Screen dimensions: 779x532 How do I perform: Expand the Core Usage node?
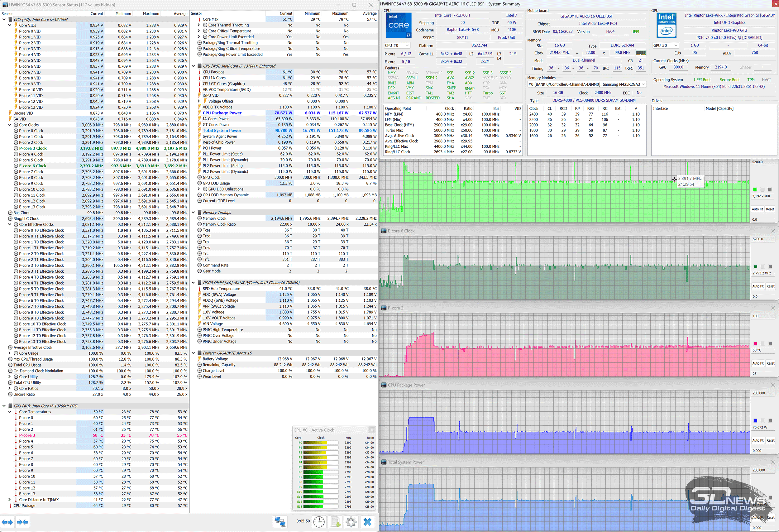tap(10, 353)
